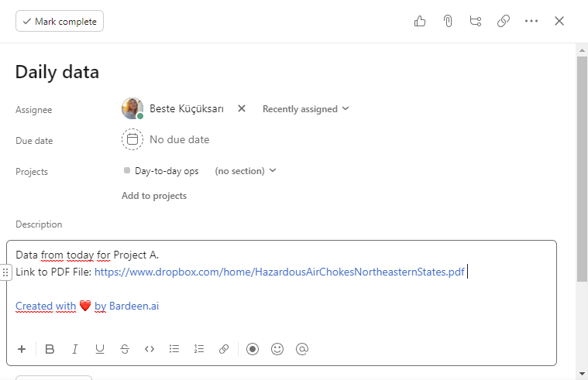Close the task details pane
Viewport: 588px width, 380px height.
(x=559, y=21)
